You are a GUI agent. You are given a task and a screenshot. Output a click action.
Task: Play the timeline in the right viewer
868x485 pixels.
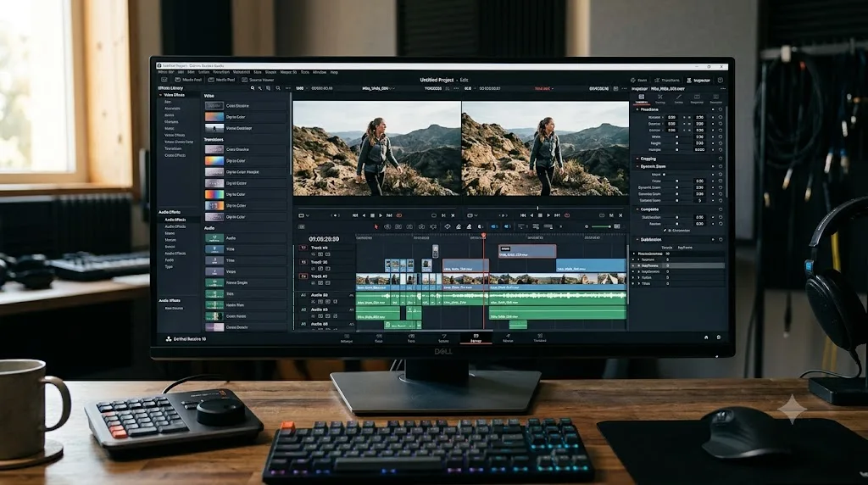pyautogui.click(x=548, y=215)
